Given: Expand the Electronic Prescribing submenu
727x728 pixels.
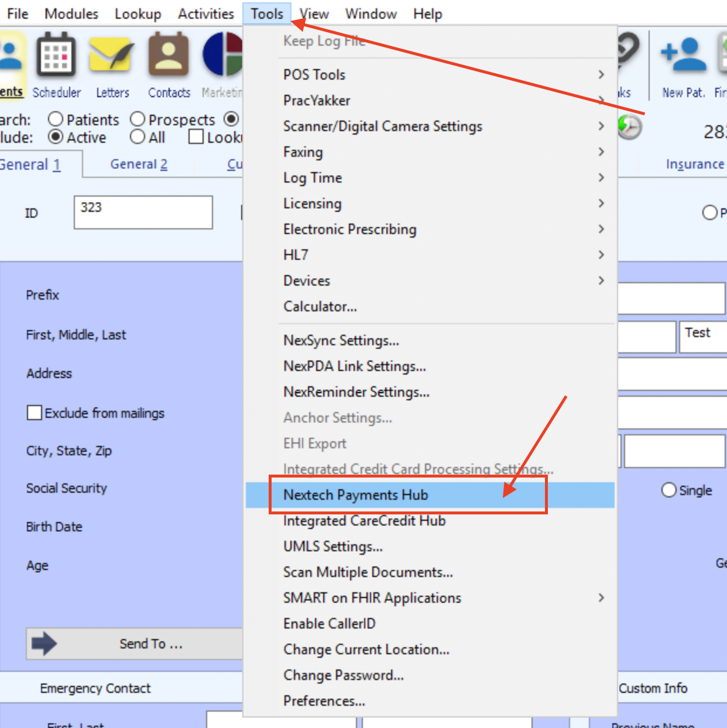Looking at the screenshot, I should 430,229.
